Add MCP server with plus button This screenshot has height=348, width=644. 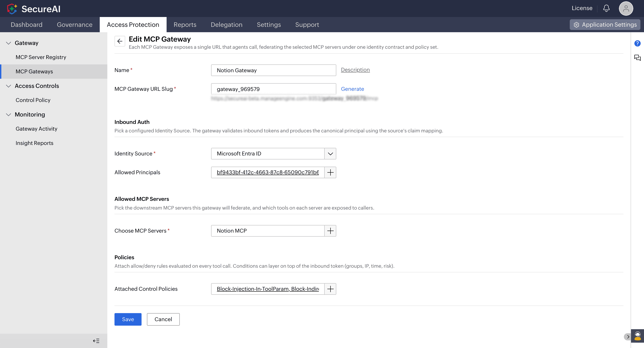[330, 231]
